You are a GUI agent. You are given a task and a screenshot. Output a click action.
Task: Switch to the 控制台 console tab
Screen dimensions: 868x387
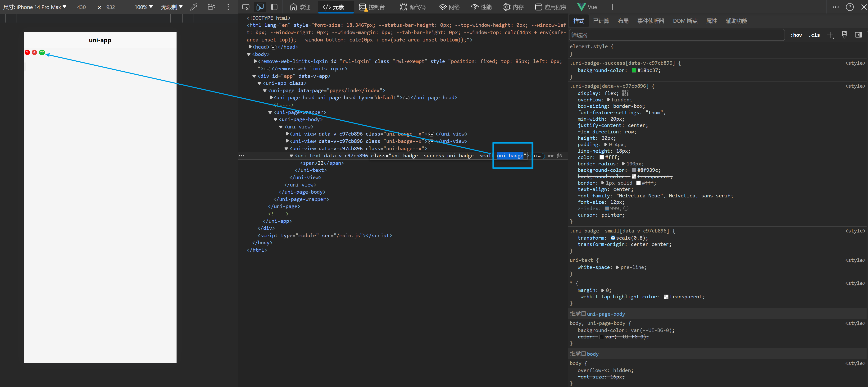pos(372,7)
